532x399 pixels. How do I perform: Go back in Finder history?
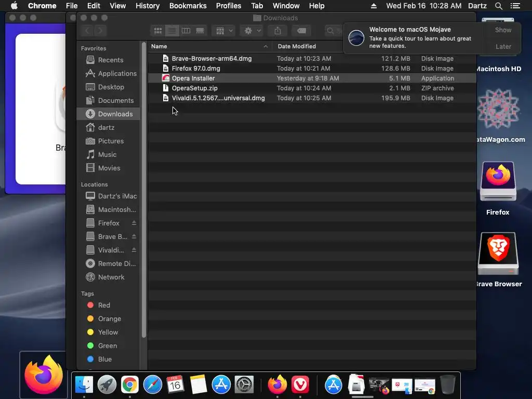pyautogui.click(x=87, y=31)
